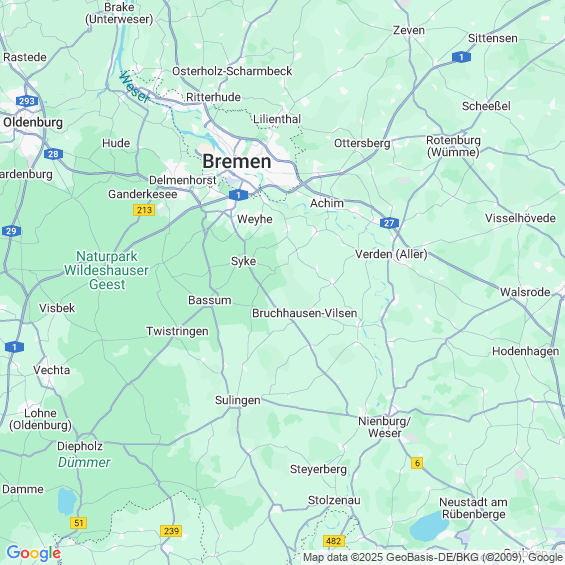Screen dimensions: 565x565
Task: Click the A293 highway shield near Oldenburg
Action: tap(27, 101)
